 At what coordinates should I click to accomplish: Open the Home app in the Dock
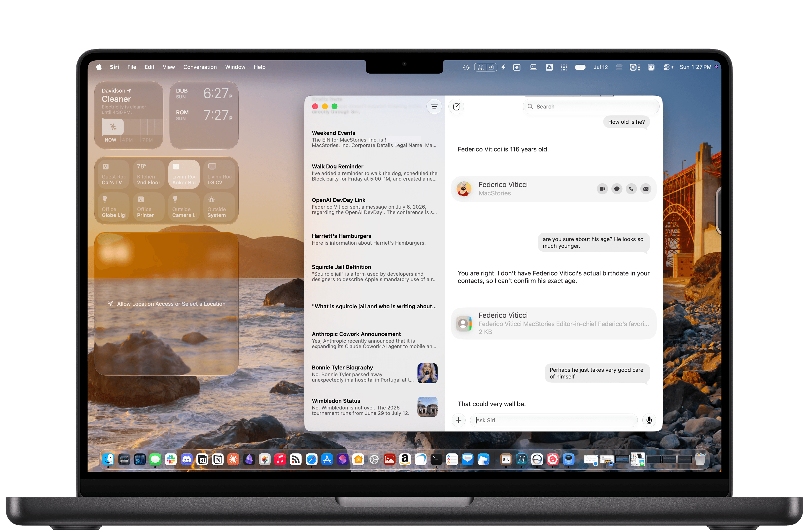click(x=358, y=460)
